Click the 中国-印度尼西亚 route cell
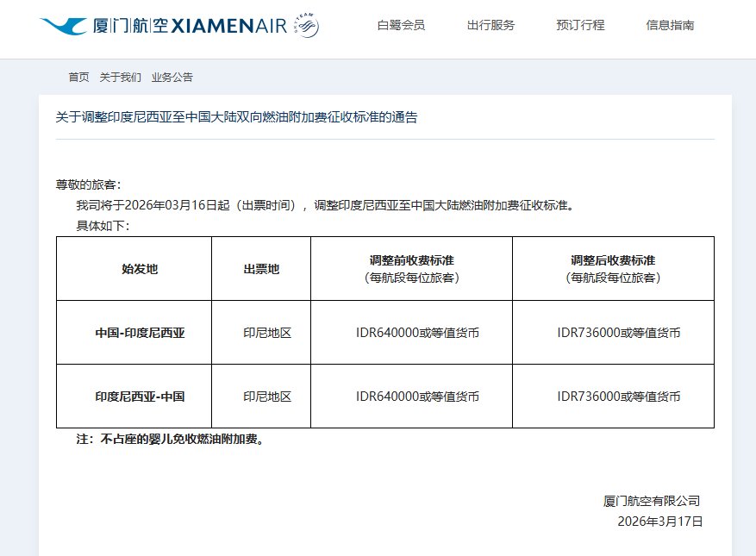Viewport: 756px width, 556px height. (x=140, y=333)
